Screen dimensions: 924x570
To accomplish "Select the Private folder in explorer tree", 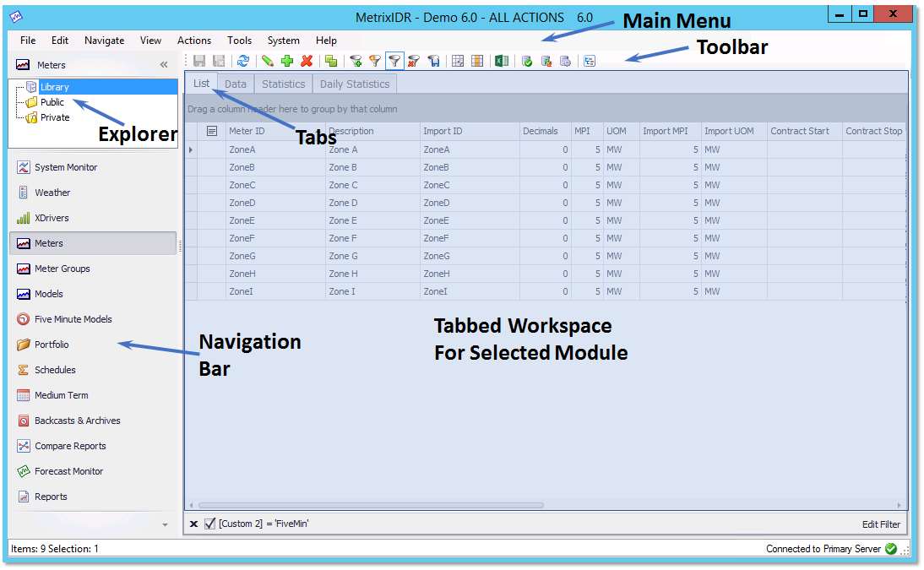I will pos(55,118).
